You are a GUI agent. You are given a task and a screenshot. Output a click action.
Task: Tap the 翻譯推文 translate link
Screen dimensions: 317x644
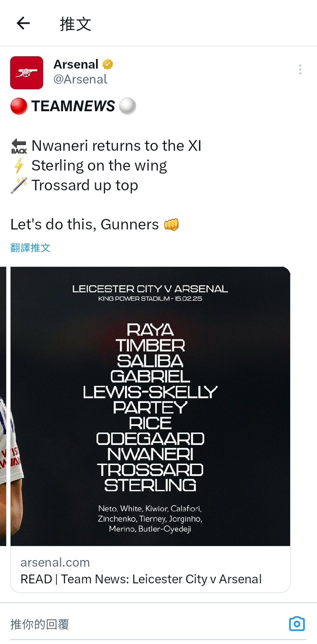[30, 247]
